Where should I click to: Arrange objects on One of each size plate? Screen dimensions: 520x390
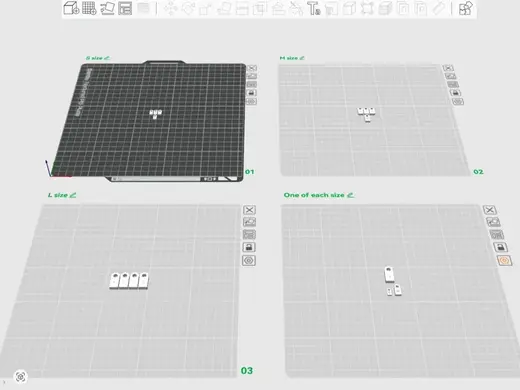click(497, 235)
